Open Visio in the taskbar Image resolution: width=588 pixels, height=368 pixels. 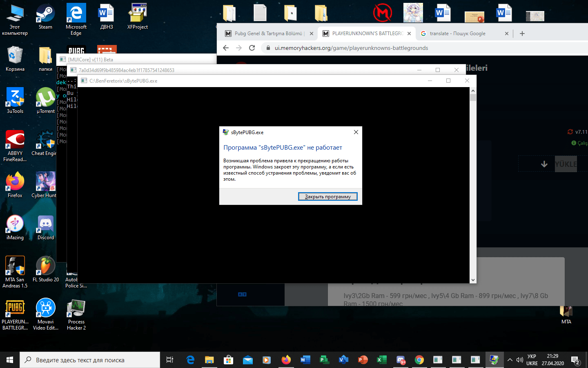click(343, 360)
